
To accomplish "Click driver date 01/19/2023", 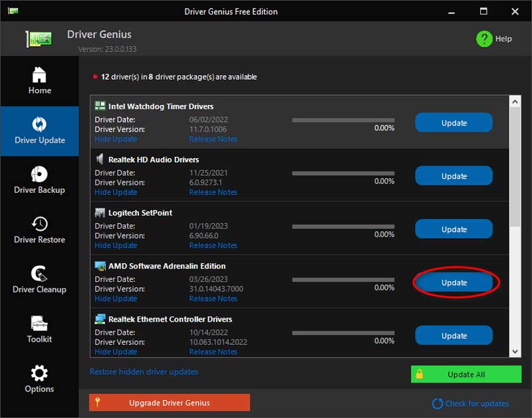I will point(208,226).
